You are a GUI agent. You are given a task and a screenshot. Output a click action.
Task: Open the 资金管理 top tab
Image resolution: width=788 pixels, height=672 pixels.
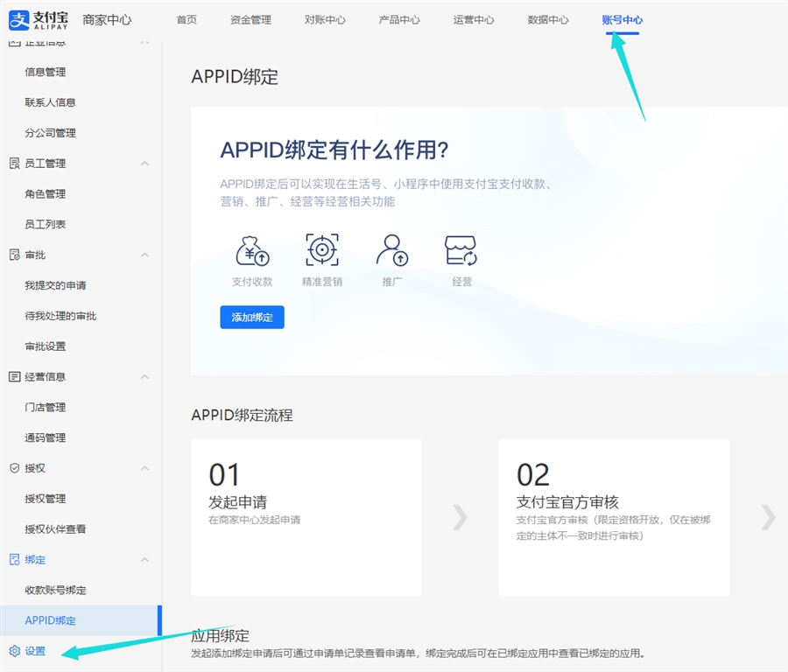(x=250, y=19)
